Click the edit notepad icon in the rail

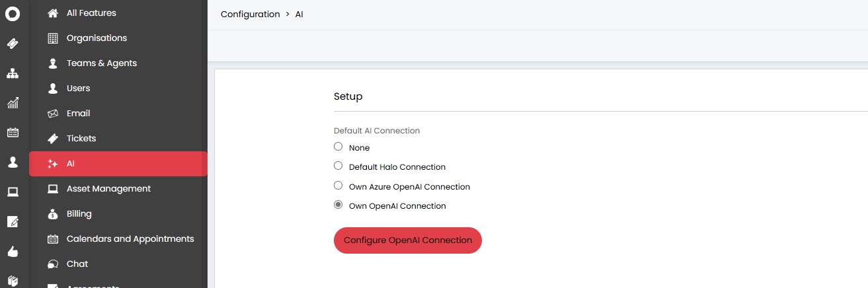[13, 222]
